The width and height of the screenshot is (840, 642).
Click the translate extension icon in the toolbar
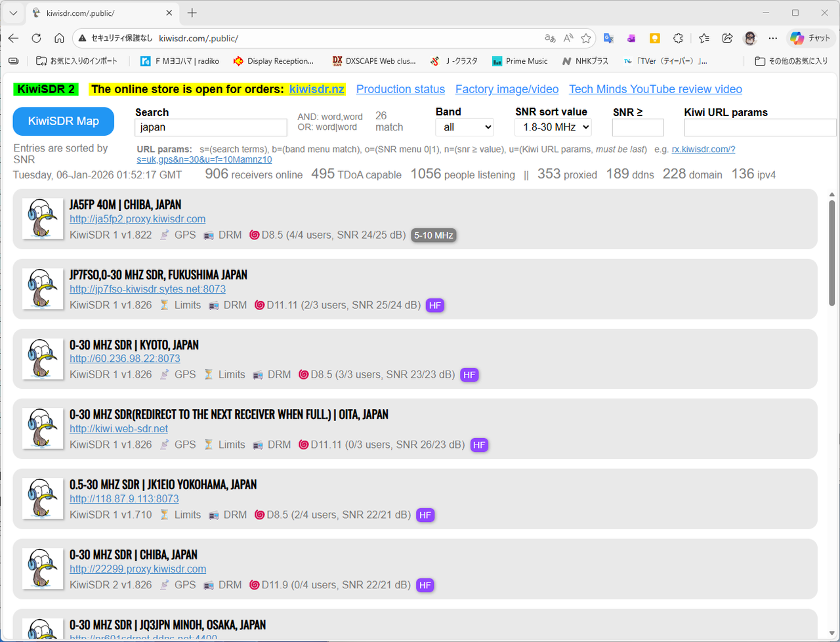tap(608, 38)
